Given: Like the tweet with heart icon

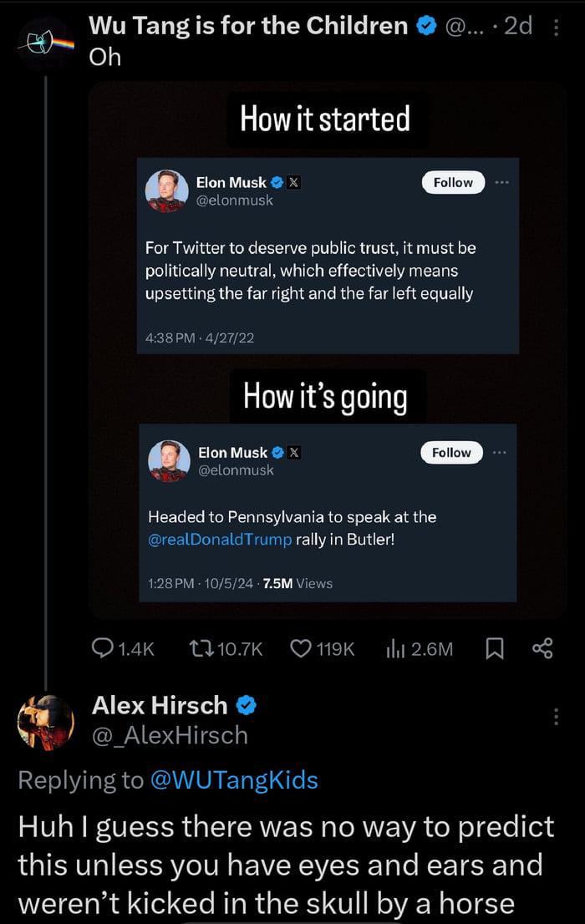Looking at the screenshot, I should click(301, 649).
